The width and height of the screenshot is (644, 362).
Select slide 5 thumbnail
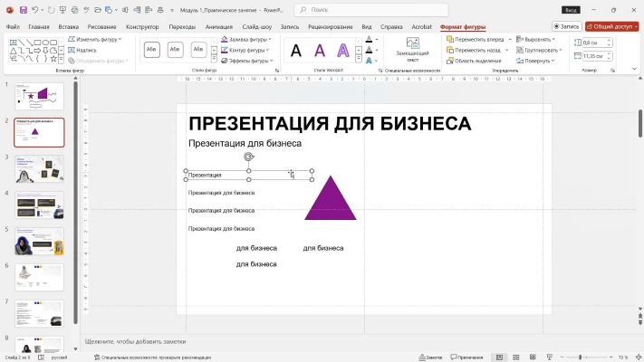coord(39,242)
